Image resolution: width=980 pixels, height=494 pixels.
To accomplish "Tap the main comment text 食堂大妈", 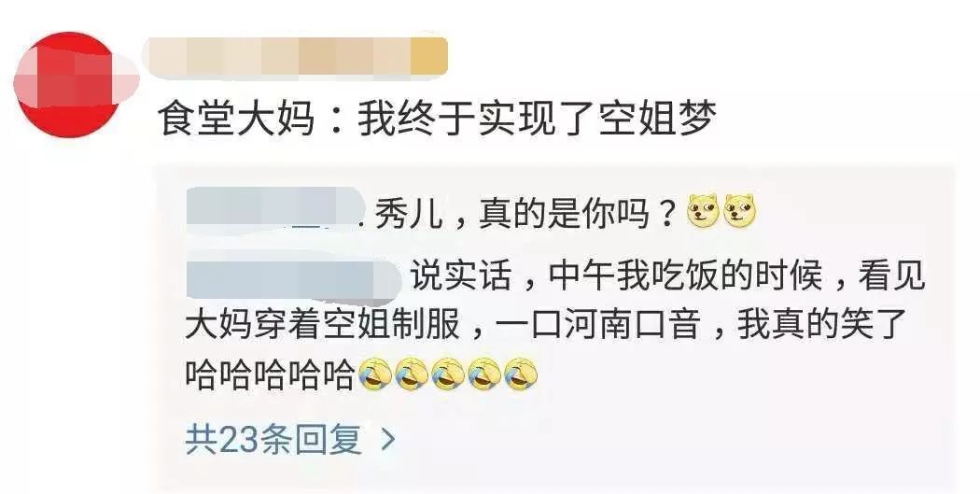I will [x=235, y=119].
